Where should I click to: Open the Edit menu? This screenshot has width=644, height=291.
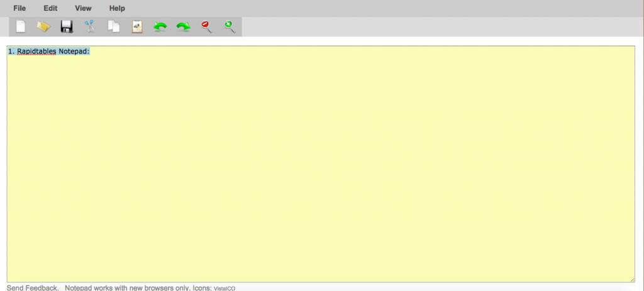click(x=50, y=8)
